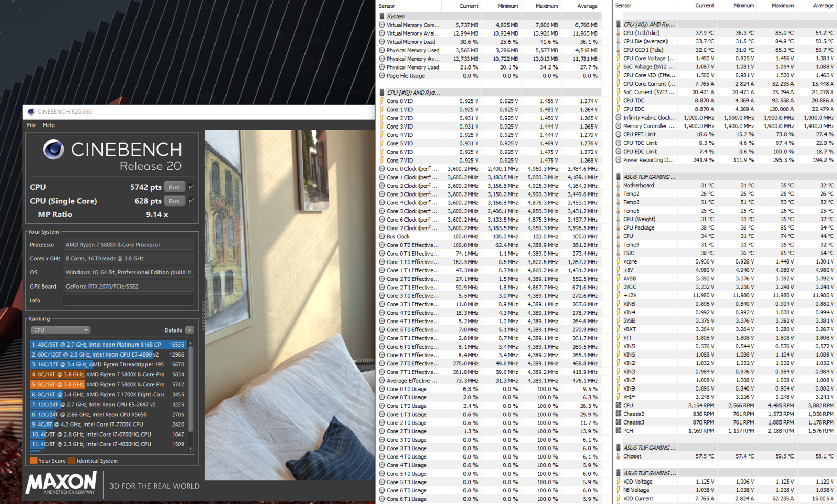Click the MAXON logo
Viewport: 837px width, 504px height.
pyautogui.click(x=62, y=482)
